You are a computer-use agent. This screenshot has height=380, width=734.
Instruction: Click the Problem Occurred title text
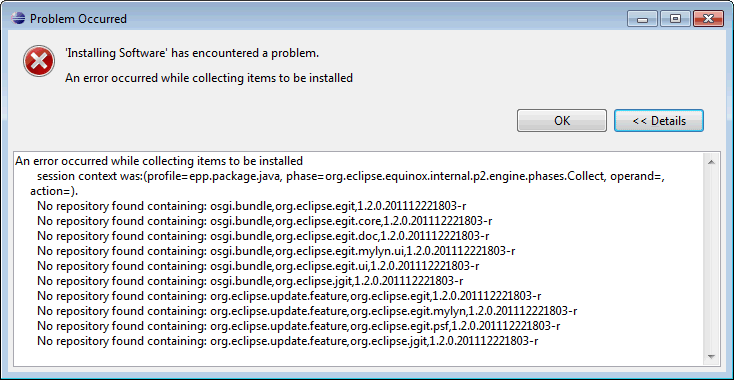(x=78, y=19)
